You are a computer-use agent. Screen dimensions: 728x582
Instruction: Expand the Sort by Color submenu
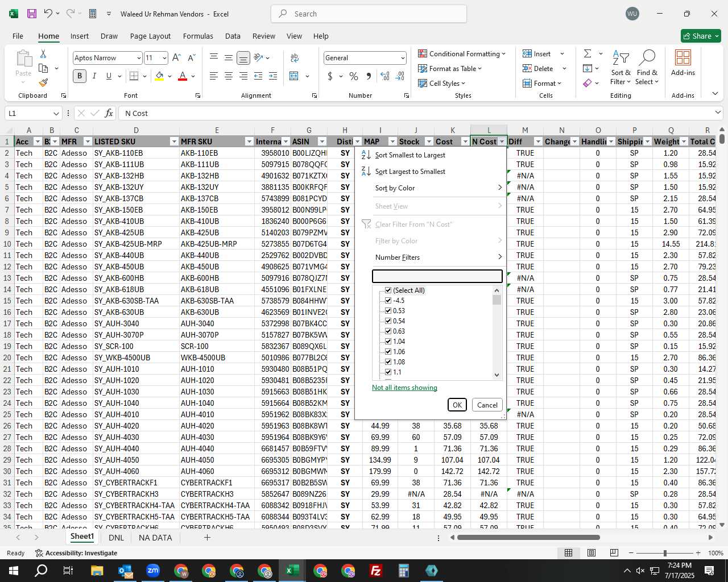[438, 188]
